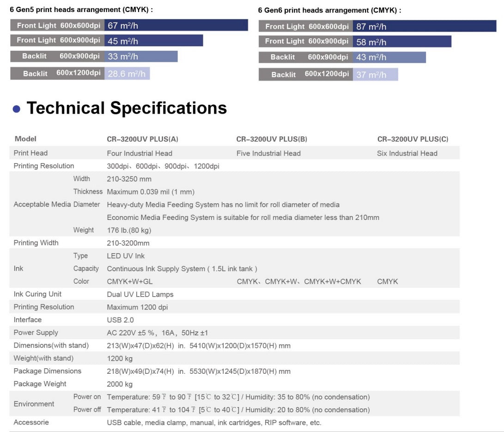Click the Power on environment sublabel
This screenshot has height=432, width=504.
coord(87,397)
